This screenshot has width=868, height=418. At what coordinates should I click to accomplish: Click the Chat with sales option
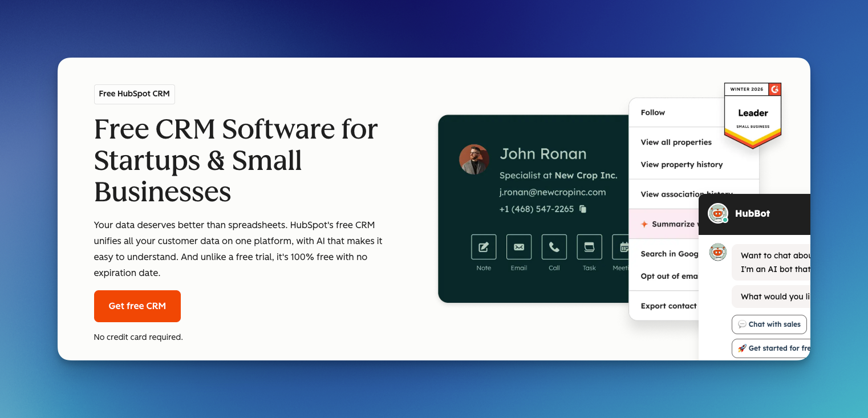pyautogui.click(x=769, y=324)
